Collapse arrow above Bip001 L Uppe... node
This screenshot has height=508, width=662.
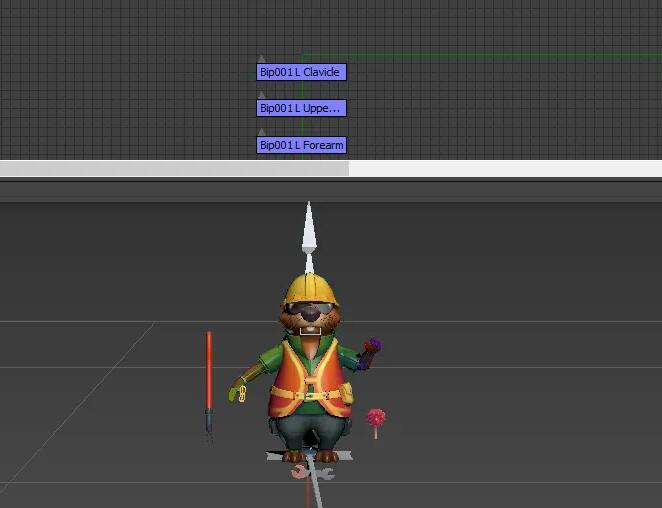(x=262, y=95)
